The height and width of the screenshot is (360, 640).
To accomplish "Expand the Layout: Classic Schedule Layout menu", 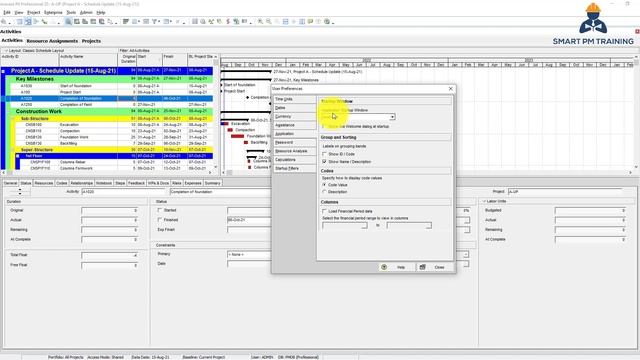I will point(34,51).
